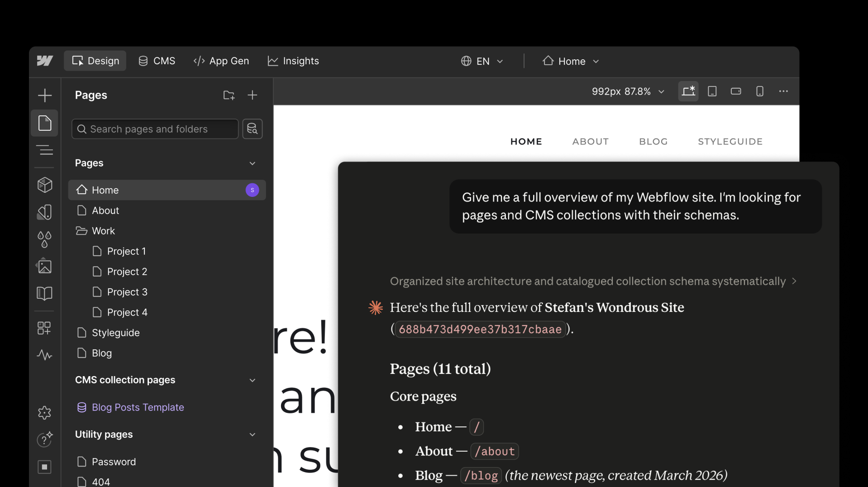Select the Project 2 page
The image size is (868, 487).
[167, 272]
